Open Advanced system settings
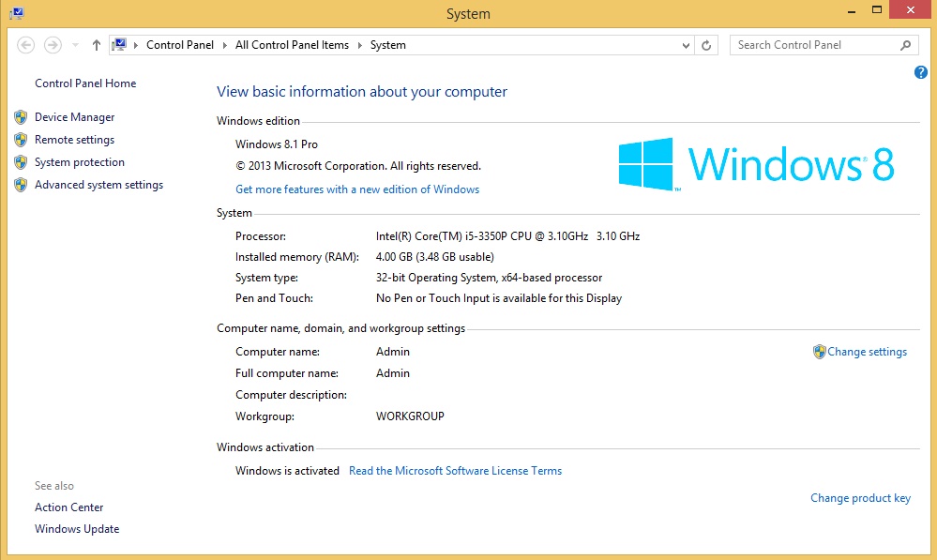Viewport: 937px width, 560px height. pos(99,185)
